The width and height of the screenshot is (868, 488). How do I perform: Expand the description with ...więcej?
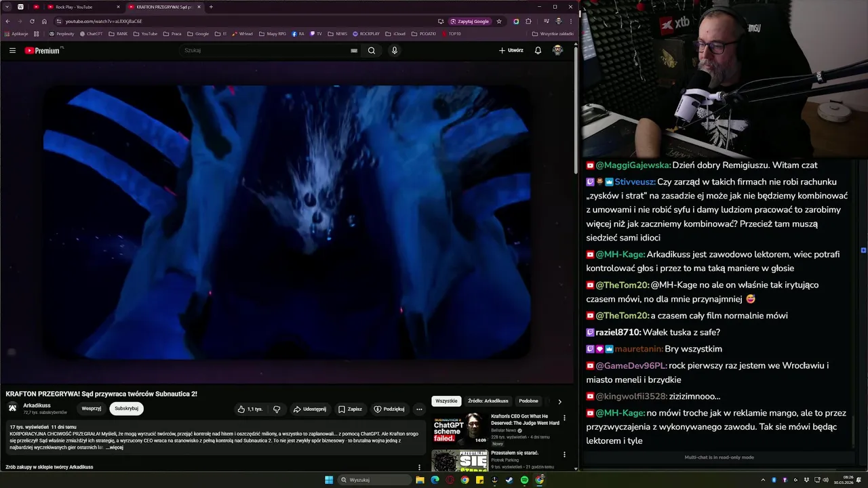tap(115, 447)
